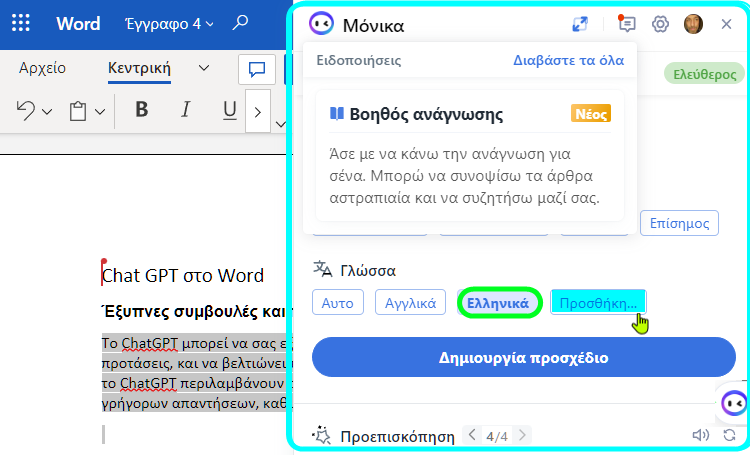Click the Ειδοποιήσεις notifications heading
This screenshot has width=750, height=455.
[359, 61]
